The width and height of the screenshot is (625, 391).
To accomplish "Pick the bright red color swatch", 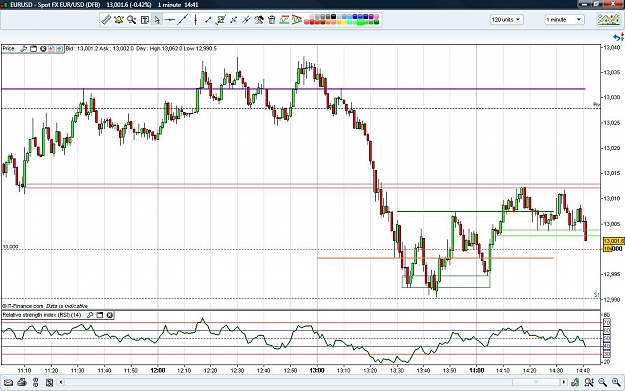I will [312, 22].
